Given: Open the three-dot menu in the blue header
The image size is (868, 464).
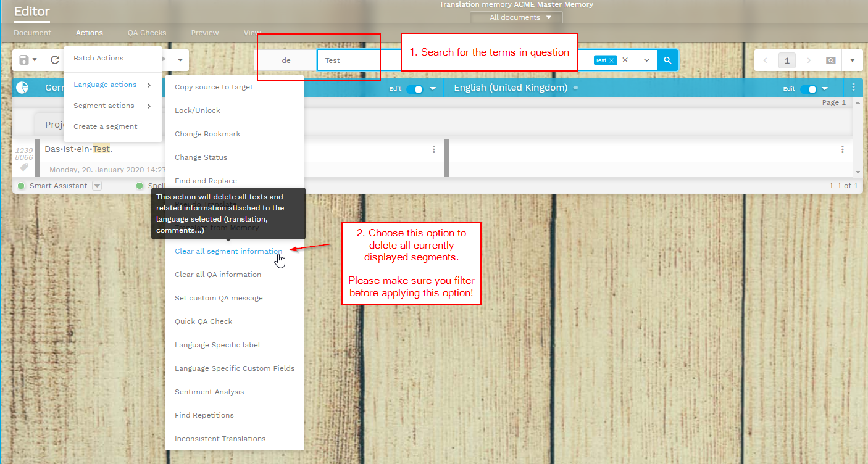Looking at the screenshot, I should [854, 88].
